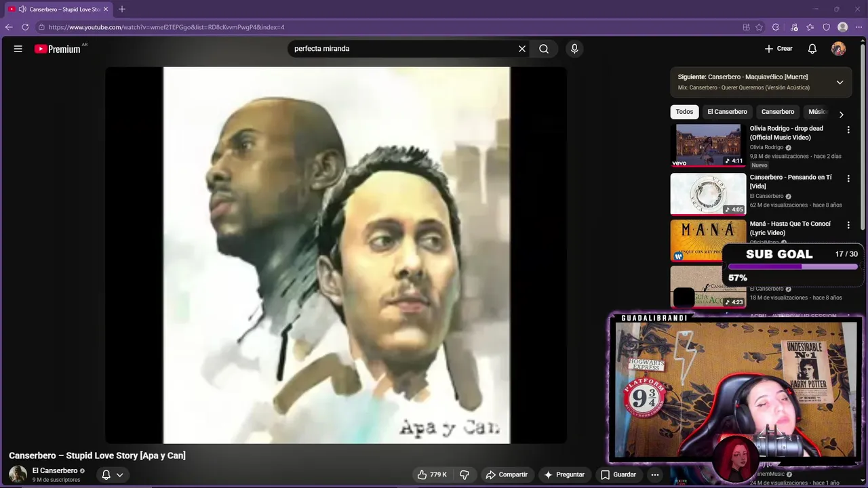Viewport: 868px width, 488px height.
Task: Select the Canserbero filter chip
Action: coord(778,112)
